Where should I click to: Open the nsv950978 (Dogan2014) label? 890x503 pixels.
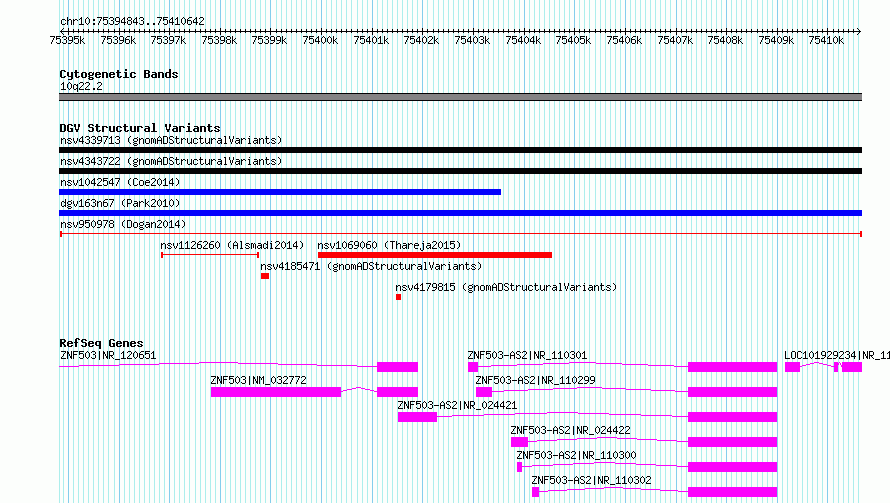tap(123, 224)
